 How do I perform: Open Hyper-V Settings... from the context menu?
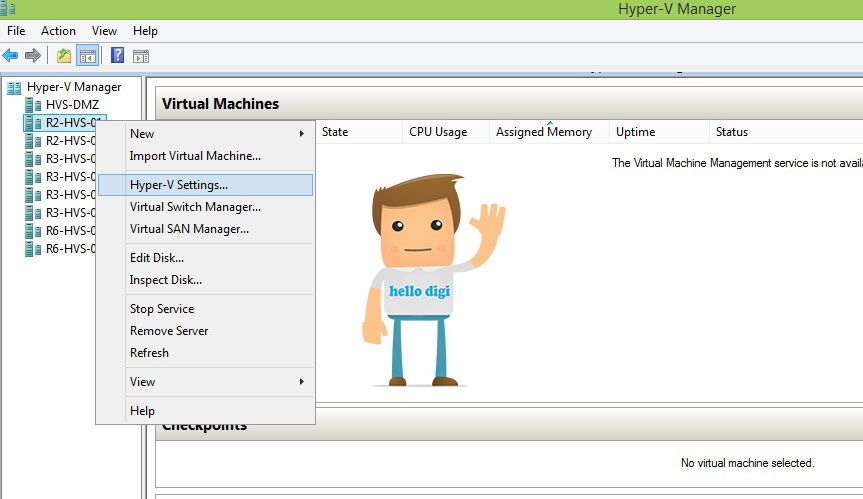[205, 185]
